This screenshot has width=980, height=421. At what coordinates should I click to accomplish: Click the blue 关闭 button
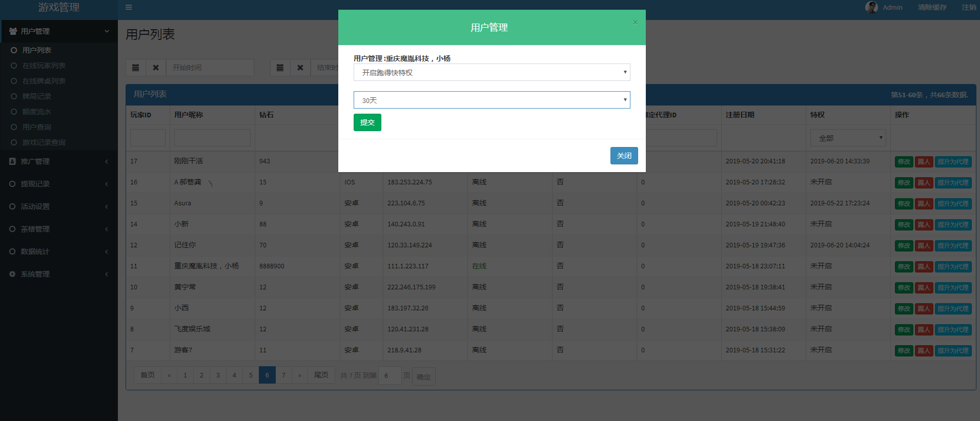[624, 156]
